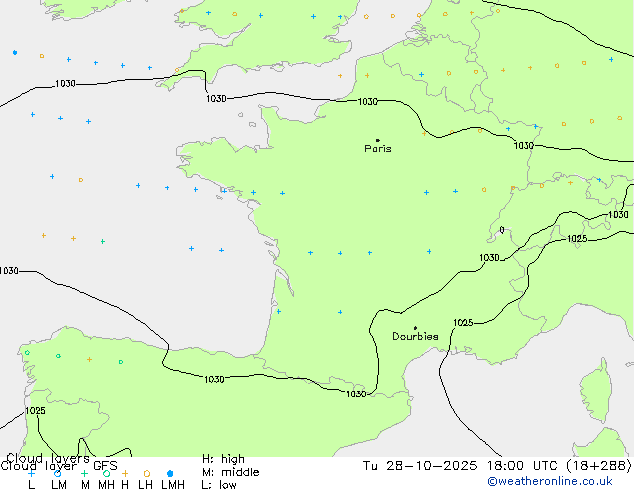
Task: Click the green circle MH legend symbol
Action: point(106,473)
